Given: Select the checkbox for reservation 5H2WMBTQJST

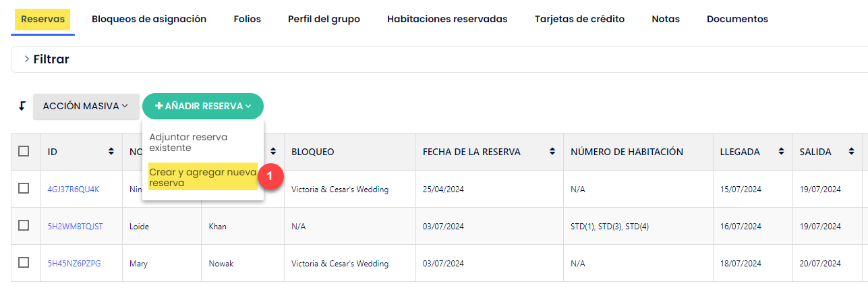Looking at the screenshot, I should [x=24, y=226].
